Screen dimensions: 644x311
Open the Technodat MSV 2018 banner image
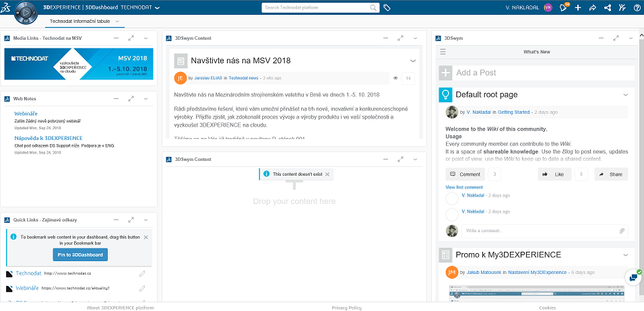click(79, 64)
